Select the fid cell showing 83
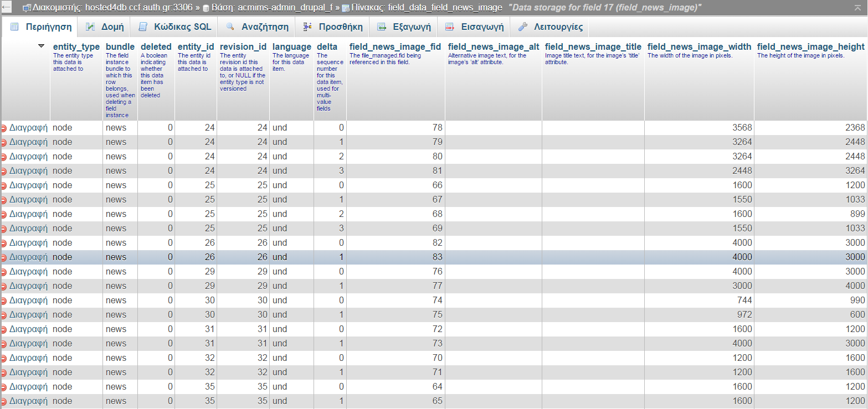 [396, 257]
